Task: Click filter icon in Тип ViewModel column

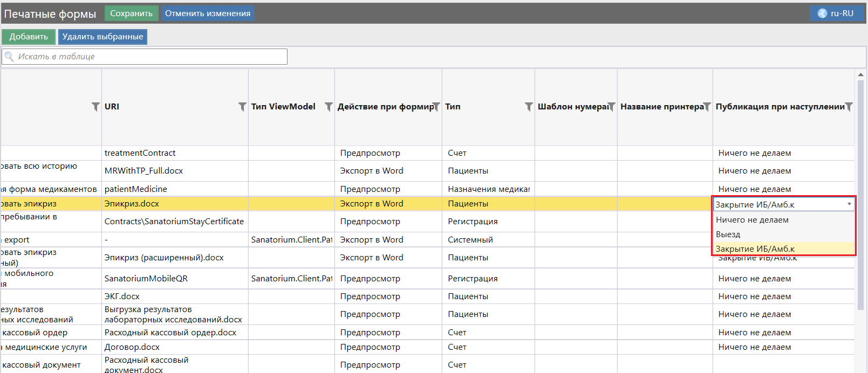Action: tap(328, 107)
